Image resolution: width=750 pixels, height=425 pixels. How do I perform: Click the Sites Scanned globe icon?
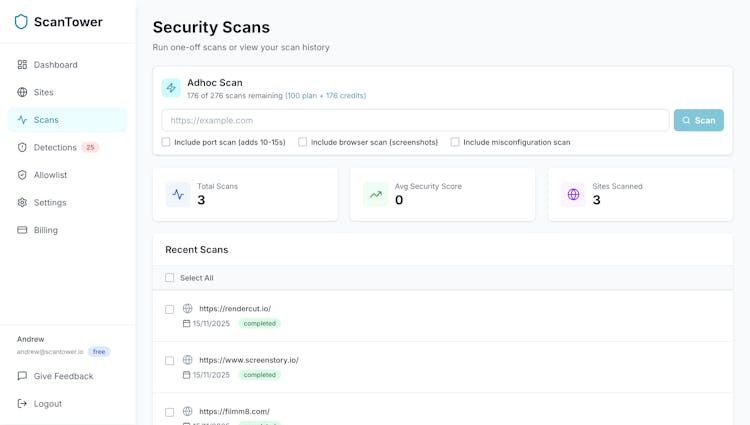point(573,194)
